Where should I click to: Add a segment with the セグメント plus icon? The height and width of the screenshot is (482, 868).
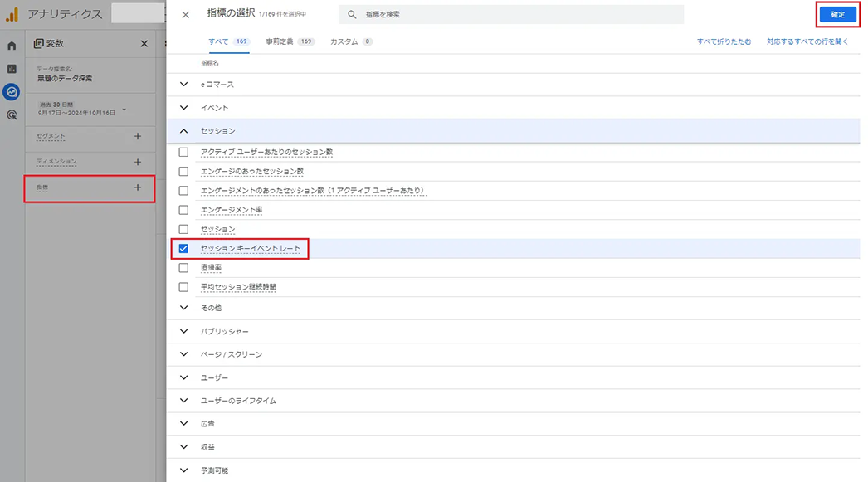pyautogui.click(x=138, y=136)
